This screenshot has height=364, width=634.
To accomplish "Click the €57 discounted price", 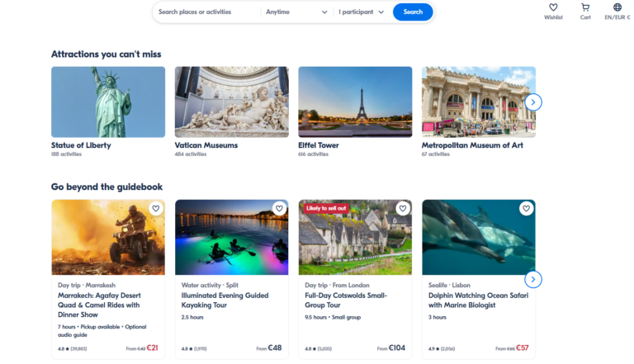I will click(523, 347).
